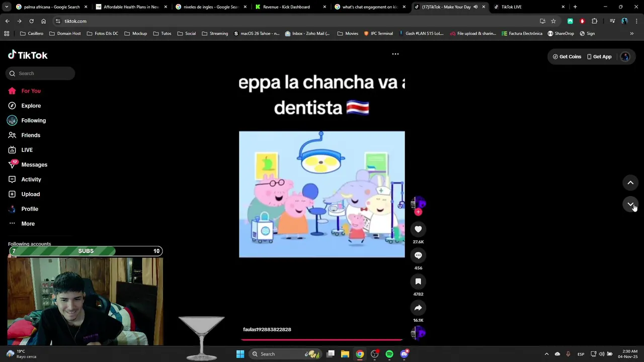644x362 pixels.
Task: Open the ShareDrop bookmark
Action: click(x=560, y=34)
